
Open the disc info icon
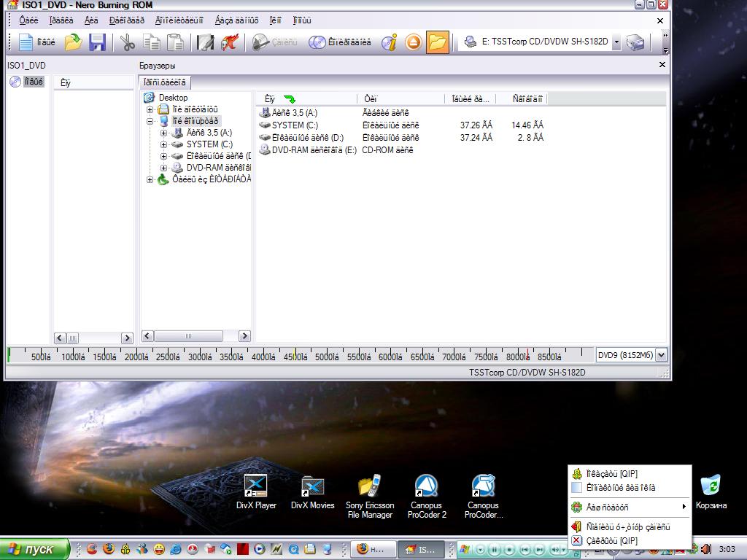pos(390,42)
